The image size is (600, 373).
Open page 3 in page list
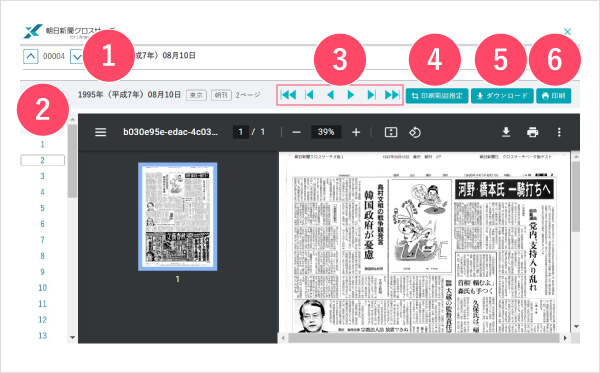pyautogui.click(x=42, y=176)
